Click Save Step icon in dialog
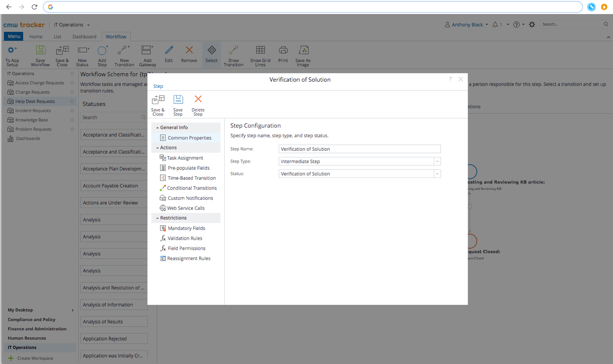Image resolution: width=613 pixels, height=364 pixels. (178, 100)
